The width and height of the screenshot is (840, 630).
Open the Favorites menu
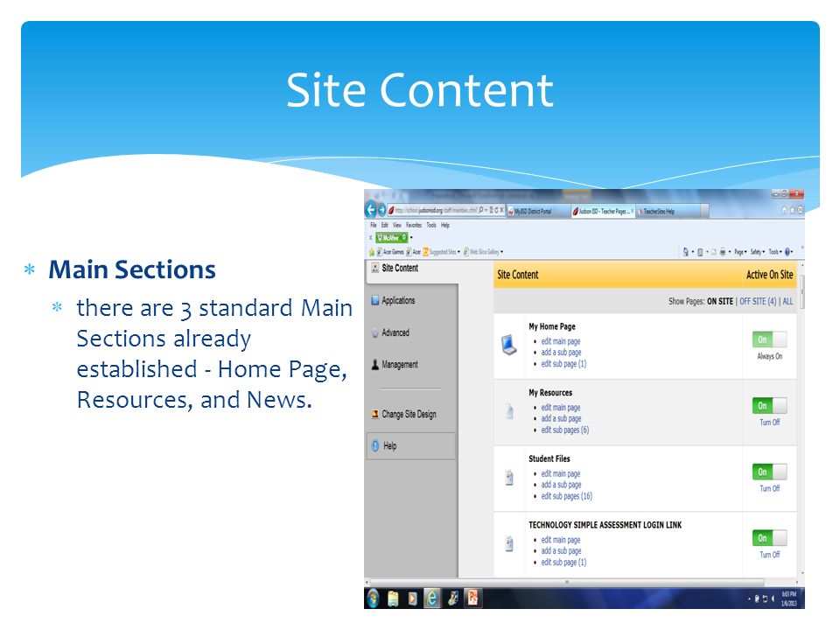point(414,226)
